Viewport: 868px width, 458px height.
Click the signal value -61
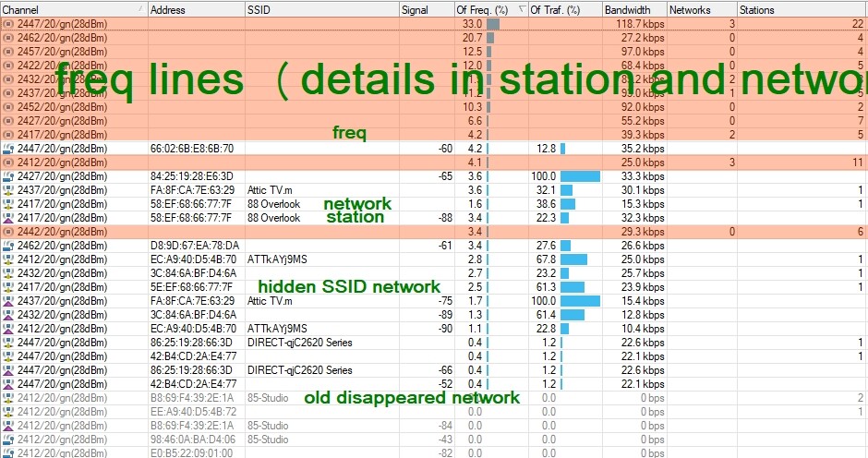pos(445,246)
